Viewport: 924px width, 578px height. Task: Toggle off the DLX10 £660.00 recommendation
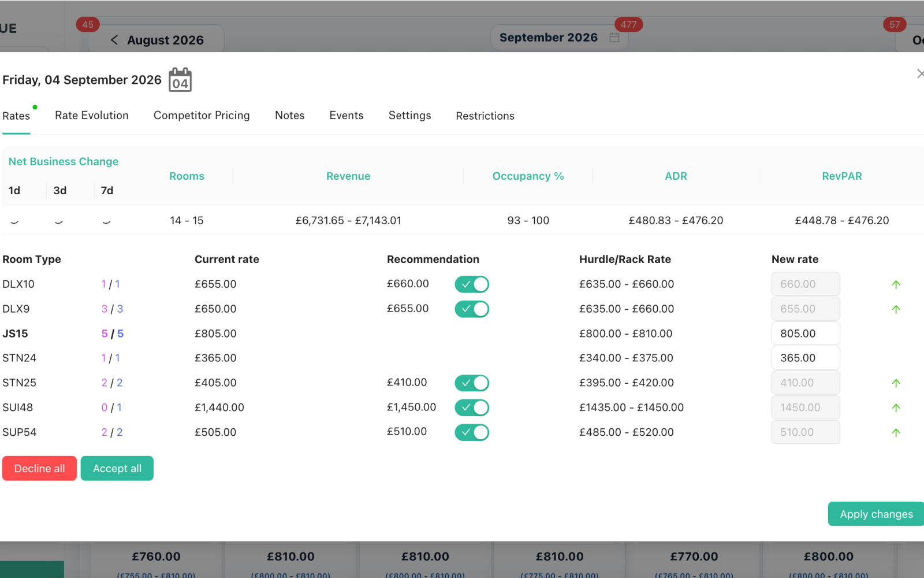472,284
